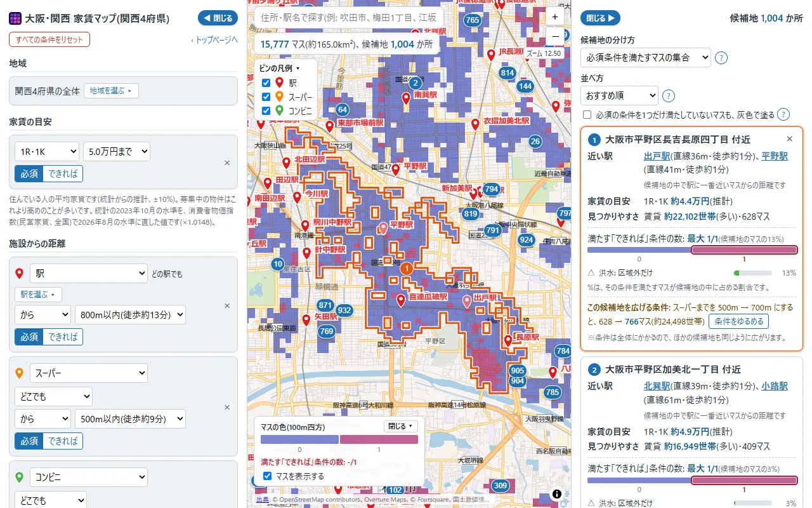Viewport: 812px width, 508px height.
Task: Click help icon next to 候補地の分け方 dropdown
Action: tap(721, 58)
